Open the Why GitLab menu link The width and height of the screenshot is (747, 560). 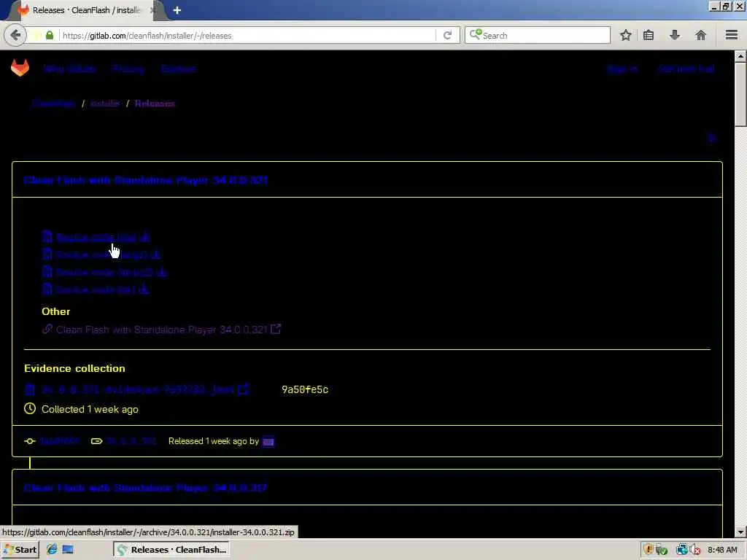point(70,69)
